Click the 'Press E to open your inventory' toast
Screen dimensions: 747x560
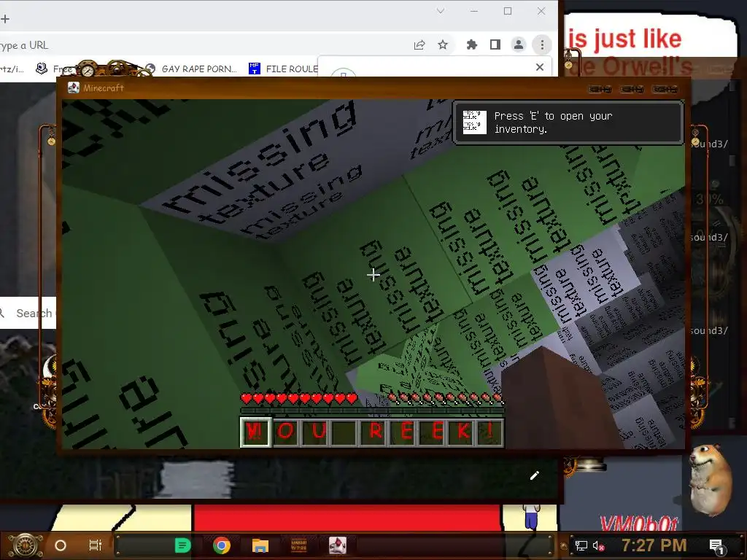coord(568,122)
